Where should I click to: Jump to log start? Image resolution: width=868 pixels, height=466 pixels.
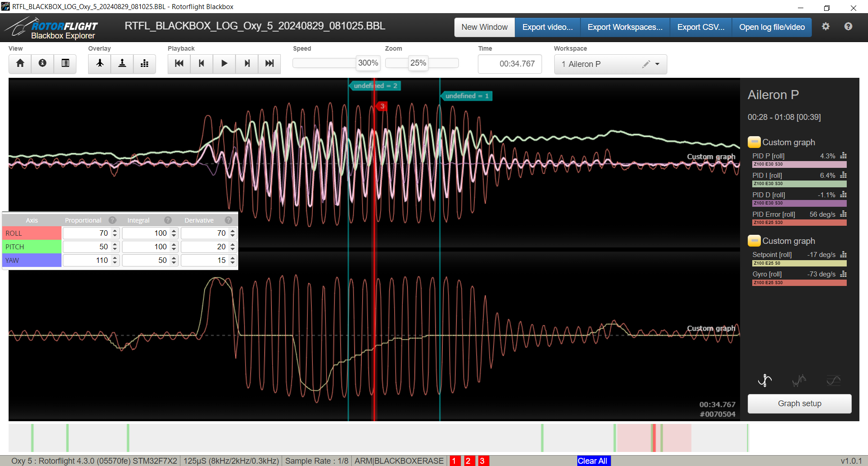[179, 63]
